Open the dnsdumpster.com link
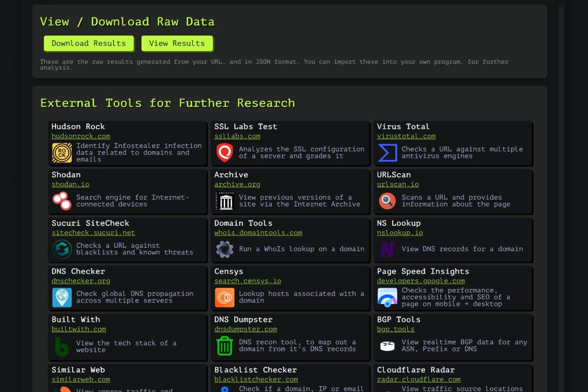The width and height of the screenshot is (588, 392). point(246,329)
